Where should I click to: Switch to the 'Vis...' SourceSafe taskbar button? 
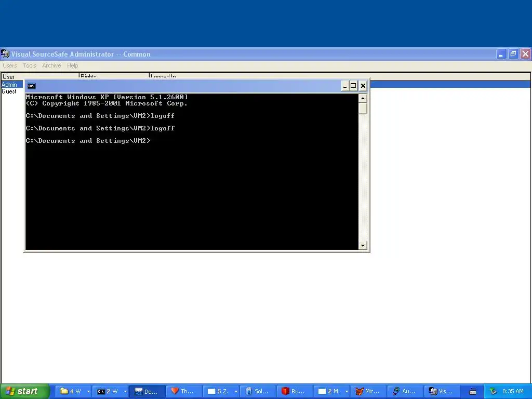tap(442, 392)
